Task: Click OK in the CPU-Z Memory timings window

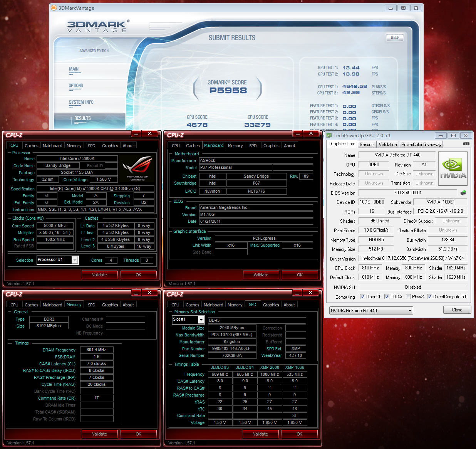Action: click(x=139, y=434)
